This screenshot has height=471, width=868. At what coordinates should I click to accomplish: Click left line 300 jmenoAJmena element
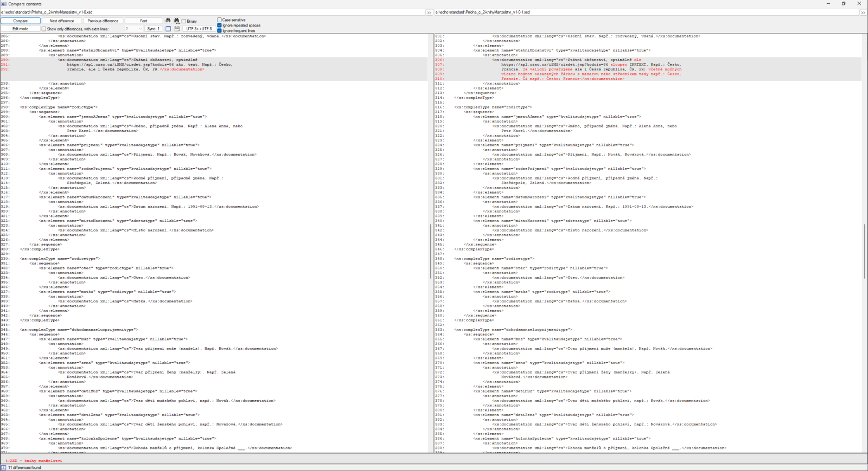coord(123,117)
